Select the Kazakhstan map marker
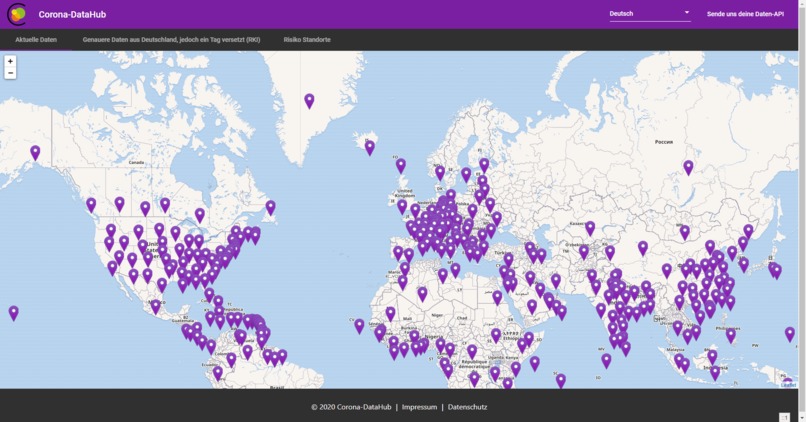The width and height of the screenshot is (806, 422). pos(590,228)
